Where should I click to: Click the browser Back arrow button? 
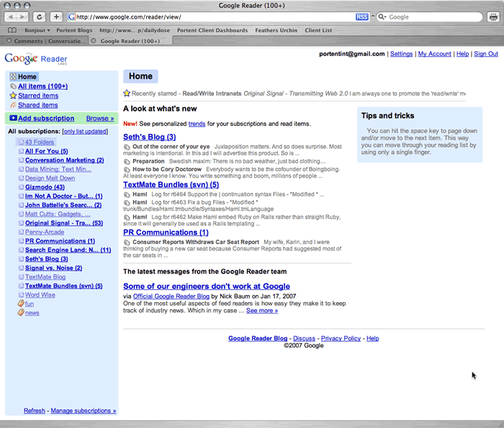(10, 17)
